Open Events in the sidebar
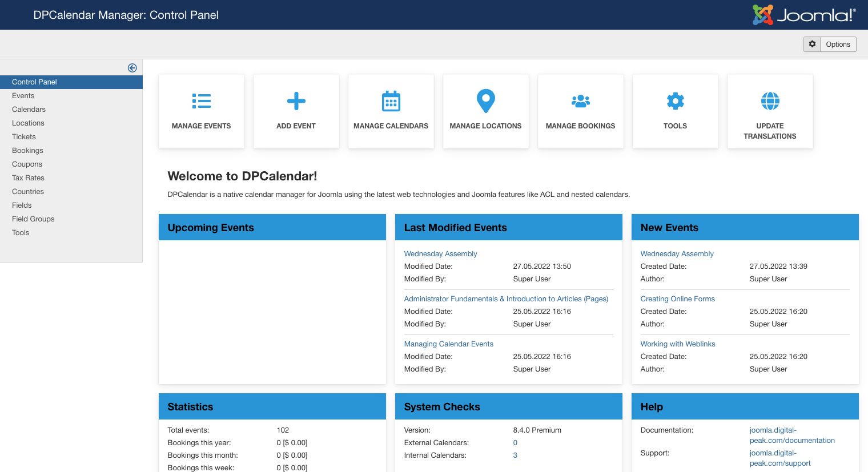Screen dimensions: 868x472 71,96
